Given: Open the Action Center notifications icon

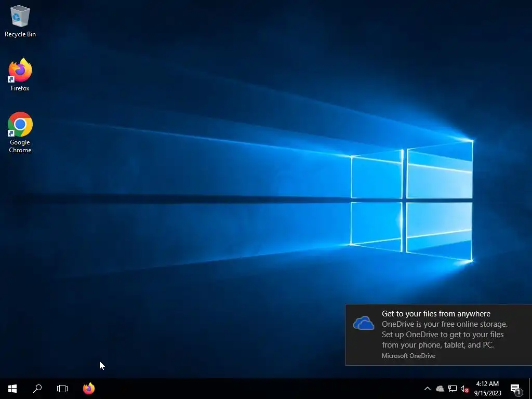Looking at the screenshot, I should (516, 389).
